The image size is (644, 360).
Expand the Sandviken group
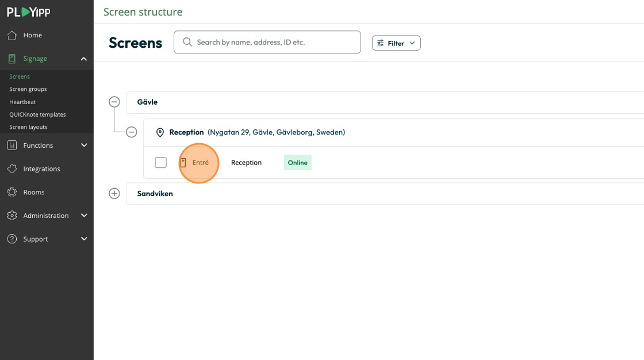(x=114, y=194)
